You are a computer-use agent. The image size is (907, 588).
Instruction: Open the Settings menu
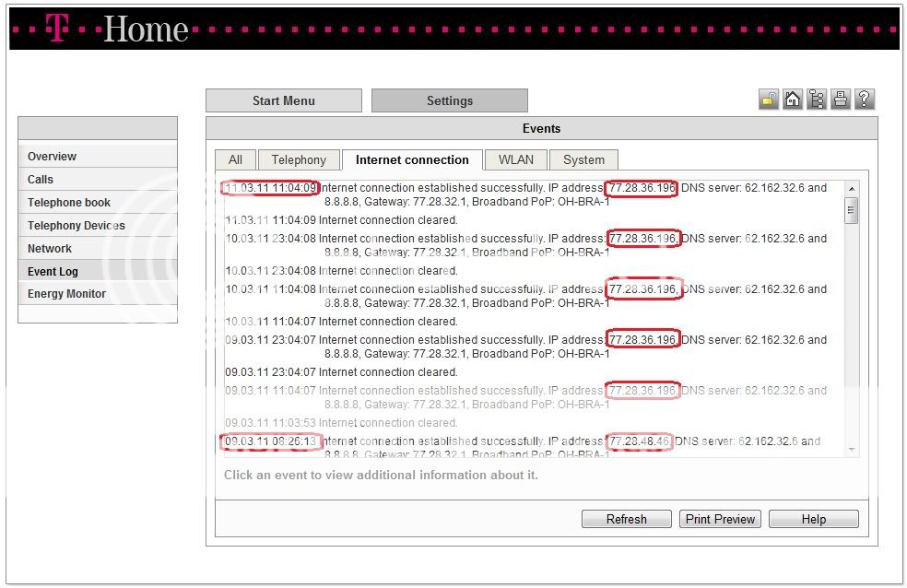[x=450, y=101]
